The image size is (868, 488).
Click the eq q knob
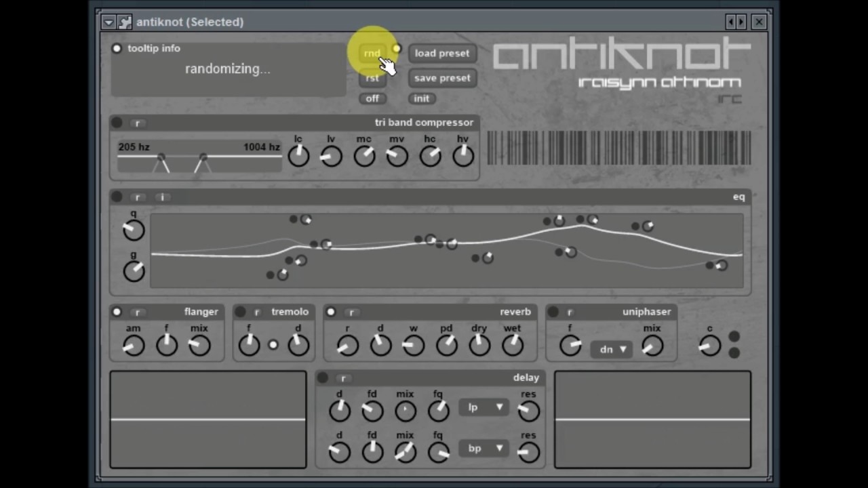[x=134, y=230]
